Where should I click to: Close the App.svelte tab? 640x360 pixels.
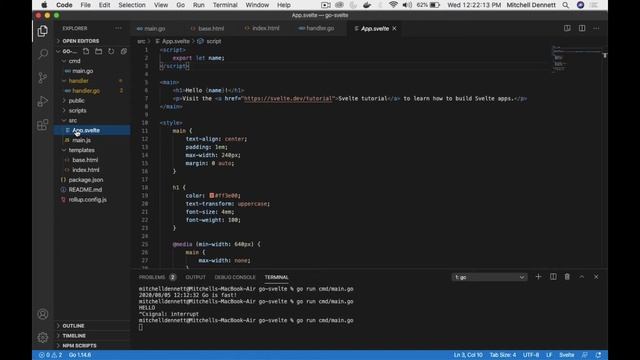coord(394,29)
